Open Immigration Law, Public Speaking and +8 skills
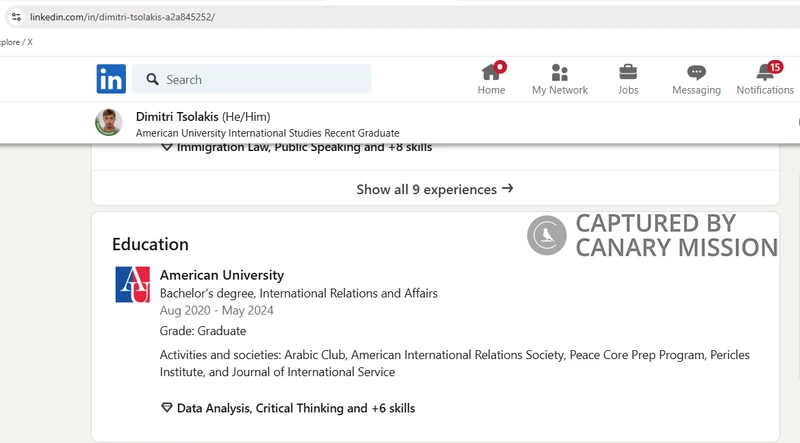 304,147
